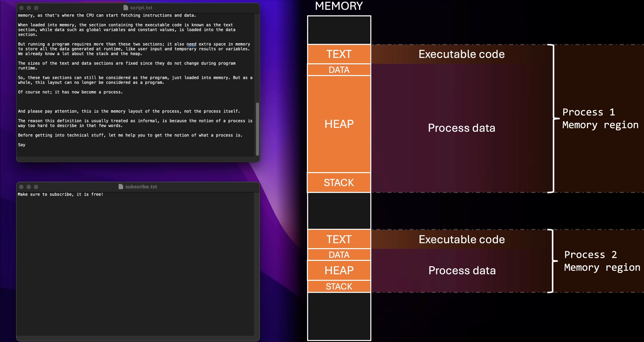644x342 pixels.
Task: Click the subscribe.txt window title text
Action: point(141,187)
